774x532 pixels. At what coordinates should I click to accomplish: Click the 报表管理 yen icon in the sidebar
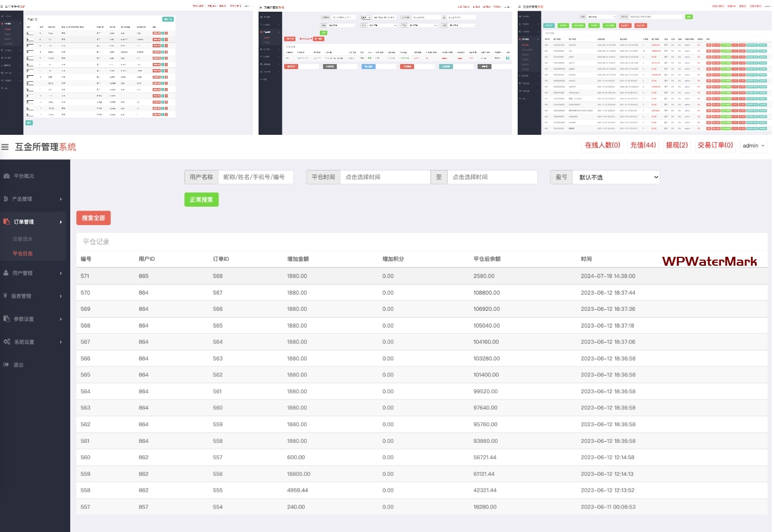coord(6,296)
